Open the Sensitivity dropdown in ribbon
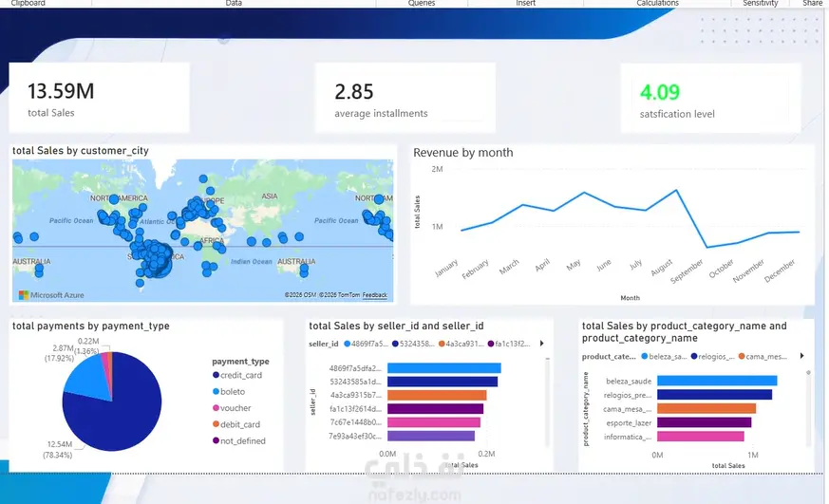This screenshot has height=504, width=829. [761, 3]
